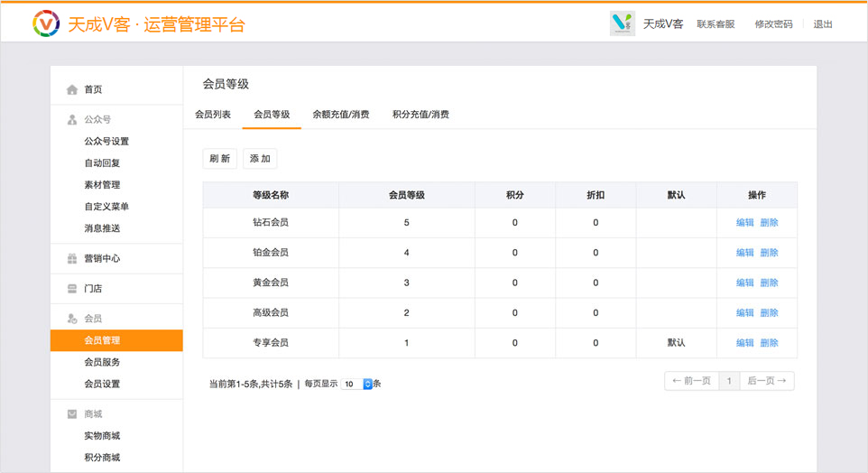
Task: Select 会员设置 in the sidebar
Action: (x=102, y=384)
